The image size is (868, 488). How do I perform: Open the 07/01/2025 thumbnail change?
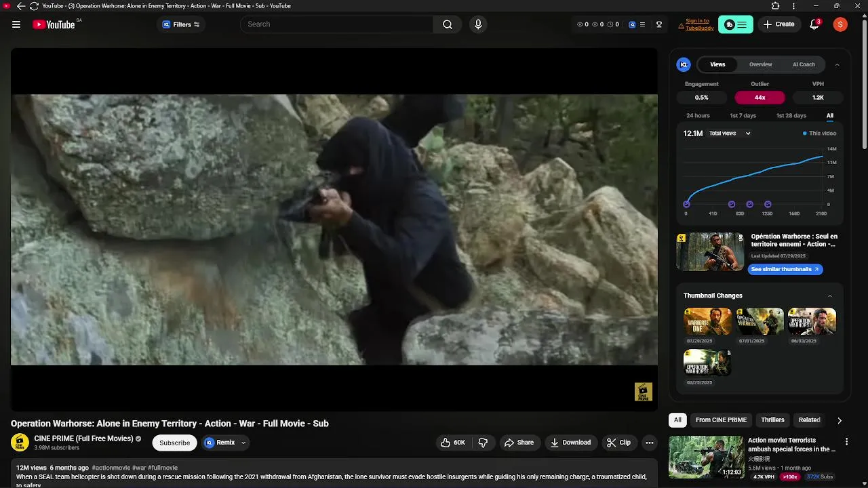[759, 321]
